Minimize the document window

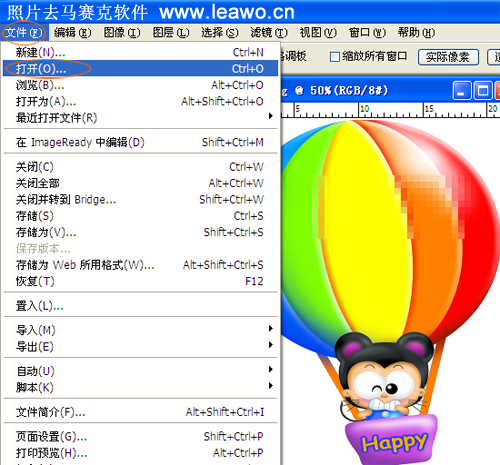coord(462,91)
